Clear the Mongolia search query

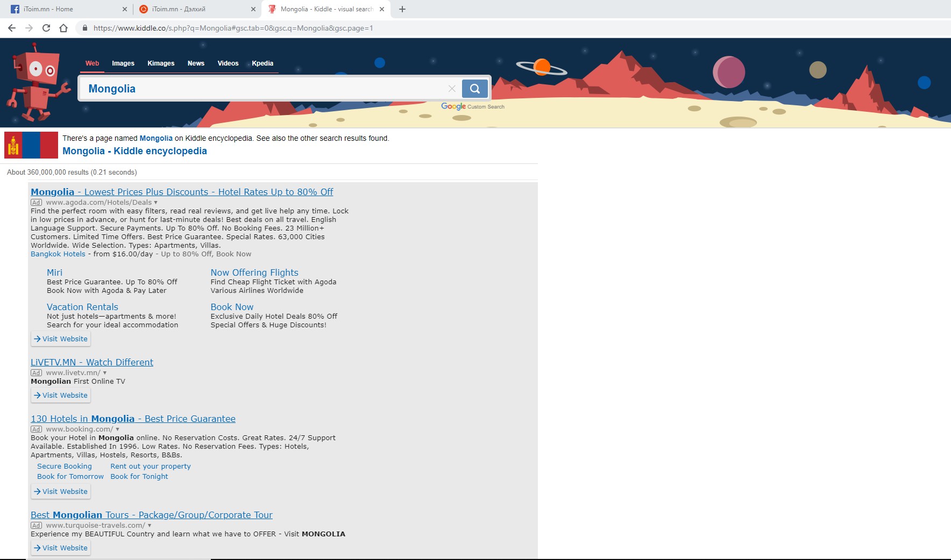pos(452,89)
